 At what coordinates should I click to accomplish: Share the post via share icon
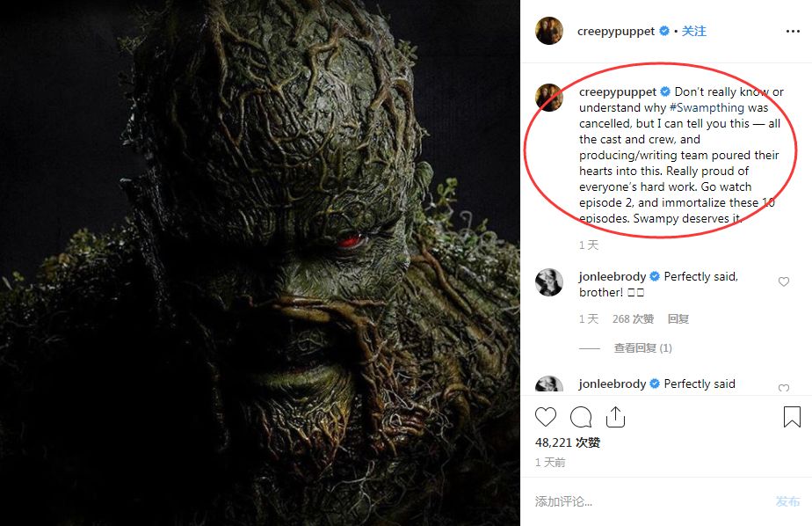[615, 417]
